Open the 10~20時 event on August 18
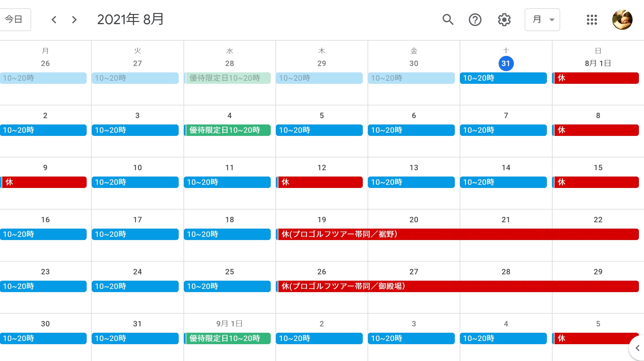The image size is (644, 361). [x=227, y=234]
